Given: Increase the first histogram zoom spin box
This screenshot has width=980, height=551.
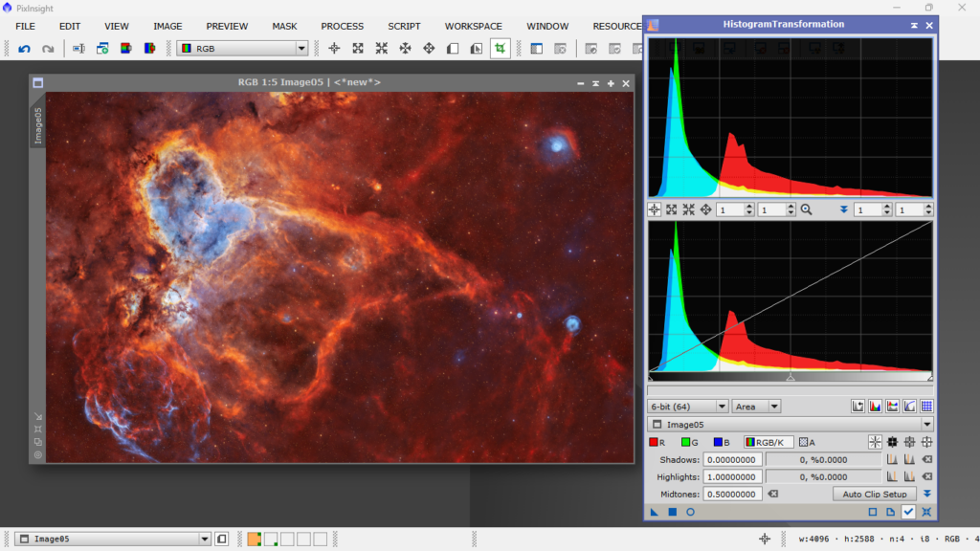Looking at the screenshot, I should click(748, 207).
